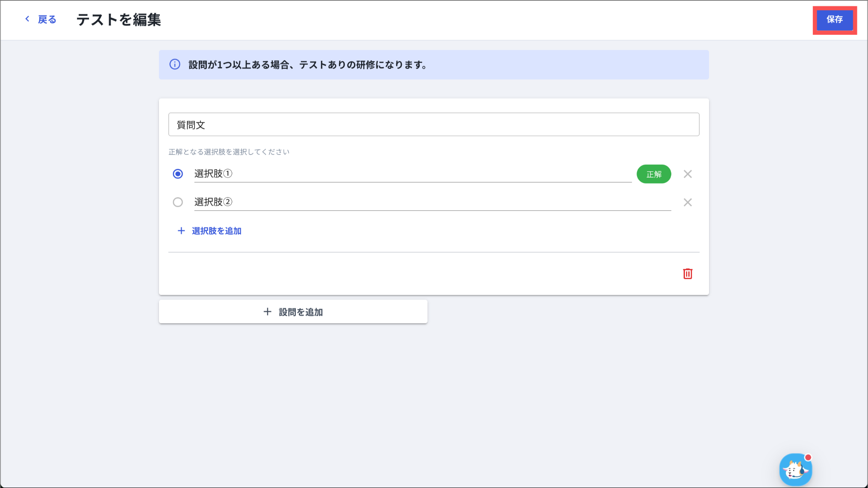Edit the 選択肢① option text field
Screen dimensions: 868x488
click(x=412, y=174)
